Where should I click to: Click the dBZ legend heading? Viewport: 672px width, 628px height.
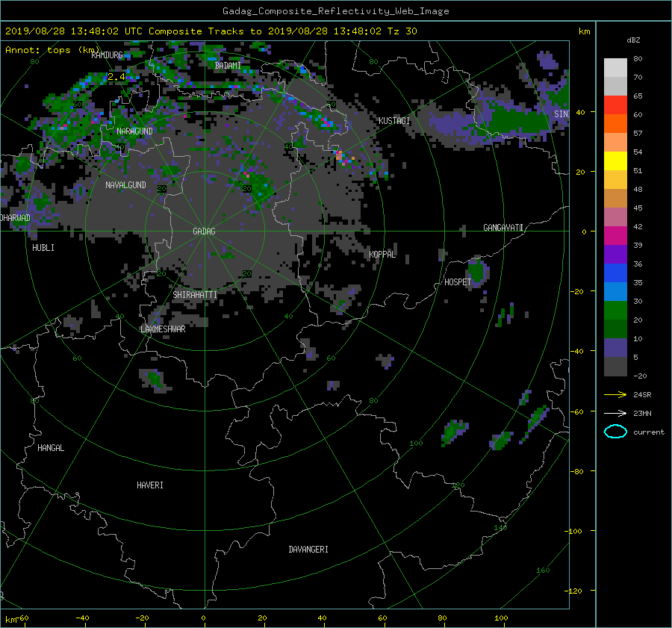click(633, 40)
